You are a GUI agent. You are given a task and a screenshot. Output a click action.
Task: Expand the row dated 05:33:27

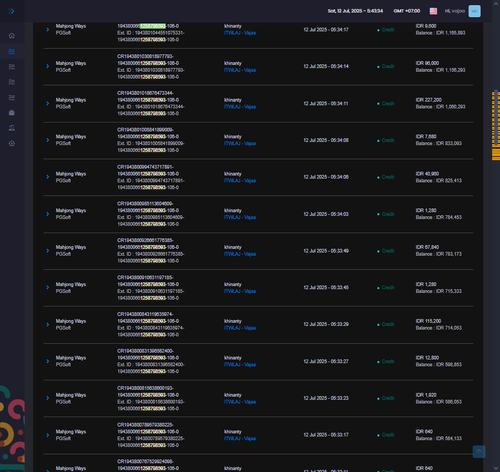click(48, 361)
